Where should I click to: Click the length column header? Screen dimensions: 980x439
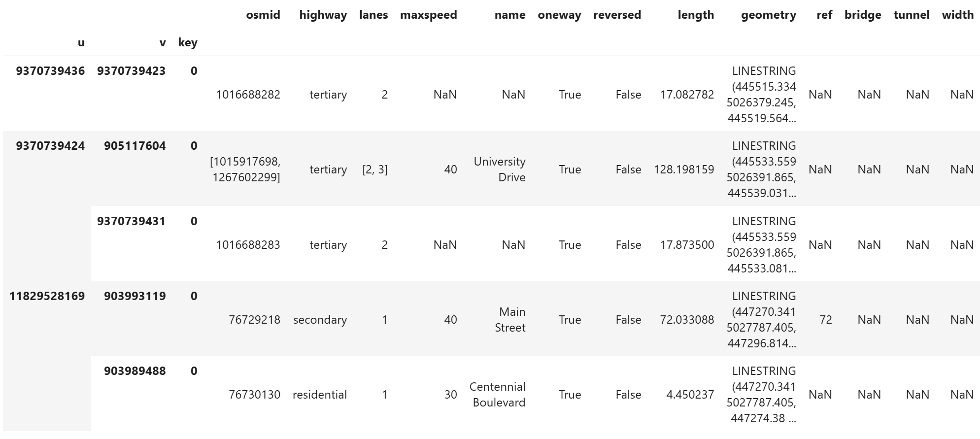pyautogui.click(x=695, y=15)
